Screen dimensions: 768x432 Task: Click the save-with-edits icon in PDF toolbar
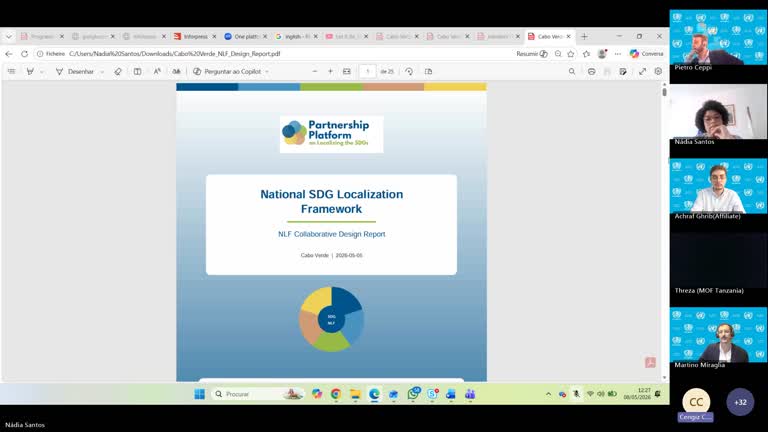click(623, 72)
